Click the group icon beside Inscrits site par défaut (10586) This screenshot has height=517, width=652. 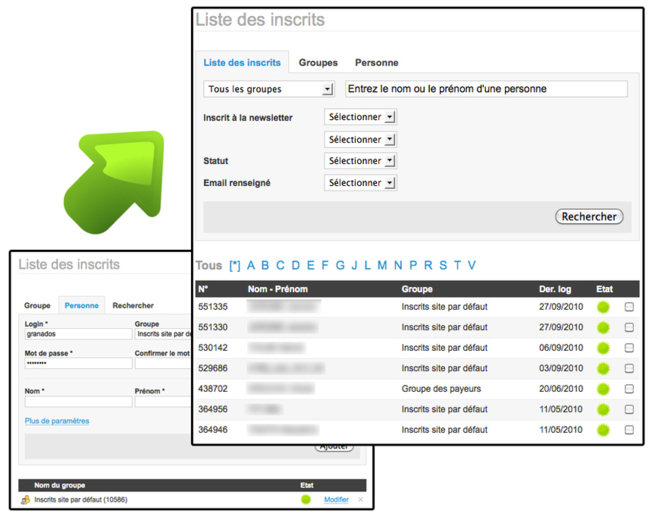(25, 499)
